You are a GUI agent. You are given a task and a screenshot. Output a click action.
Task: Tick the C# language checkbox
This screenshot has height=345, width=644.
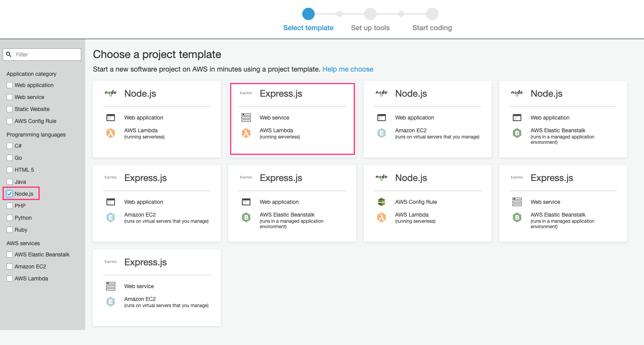(10, 146)
